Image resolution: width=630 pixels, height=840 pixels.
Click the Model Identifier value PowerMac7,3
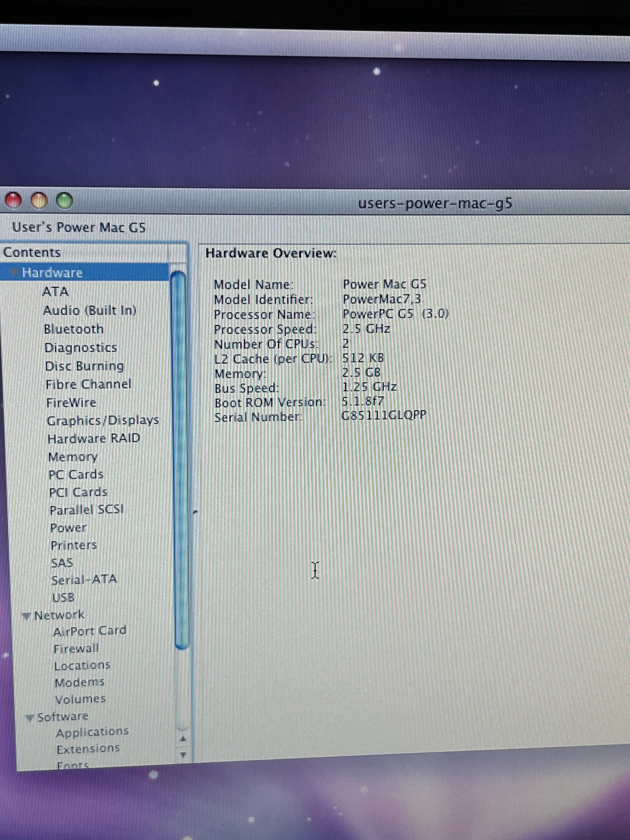point(382,299)
